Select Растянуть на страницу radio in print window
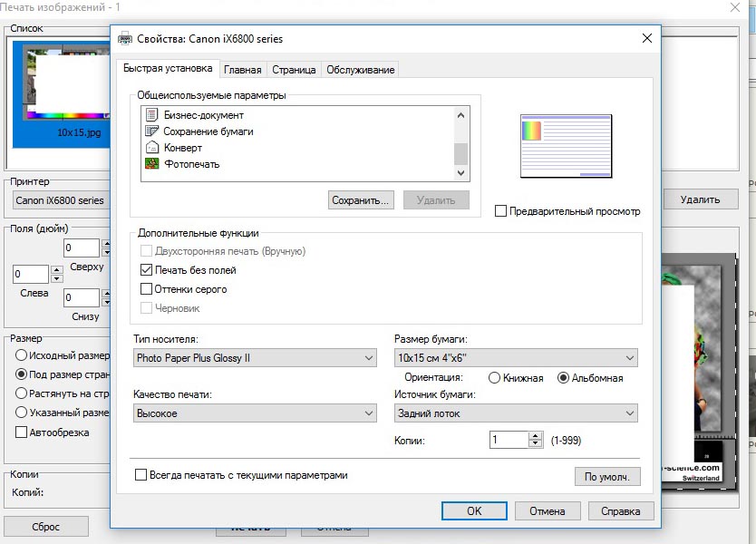The height and width of the screenshot is (544, 756). [x=21, y=393]
